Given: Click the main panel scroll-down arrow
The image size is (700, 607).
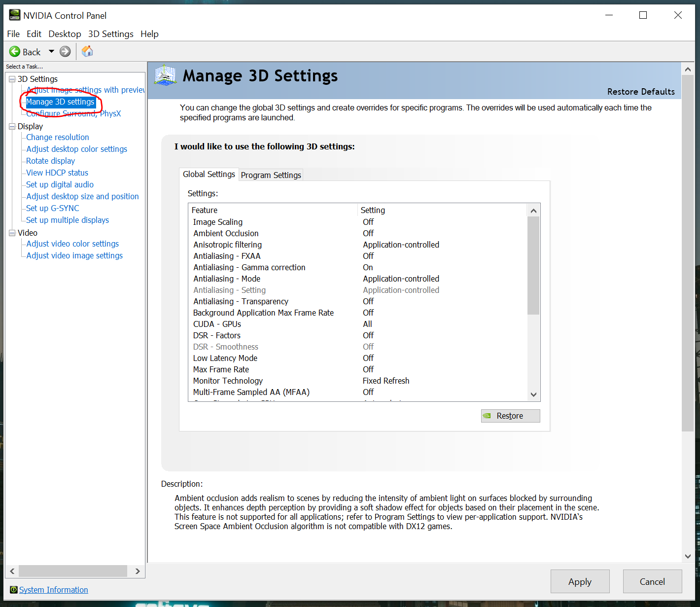Looking at the screenshot, I should [688, 556].
